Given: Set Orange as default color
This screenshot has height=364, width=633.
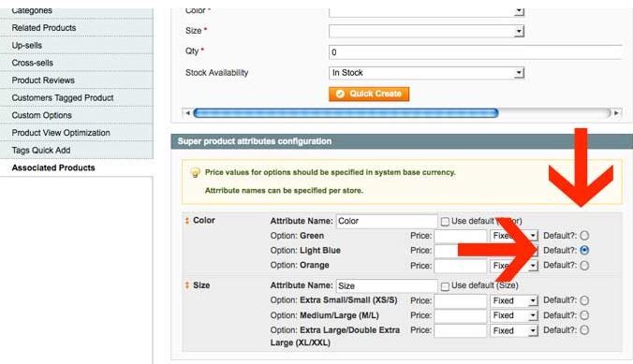Looking at the screenshot, I should pyautogui.click(x=584, y=265).
